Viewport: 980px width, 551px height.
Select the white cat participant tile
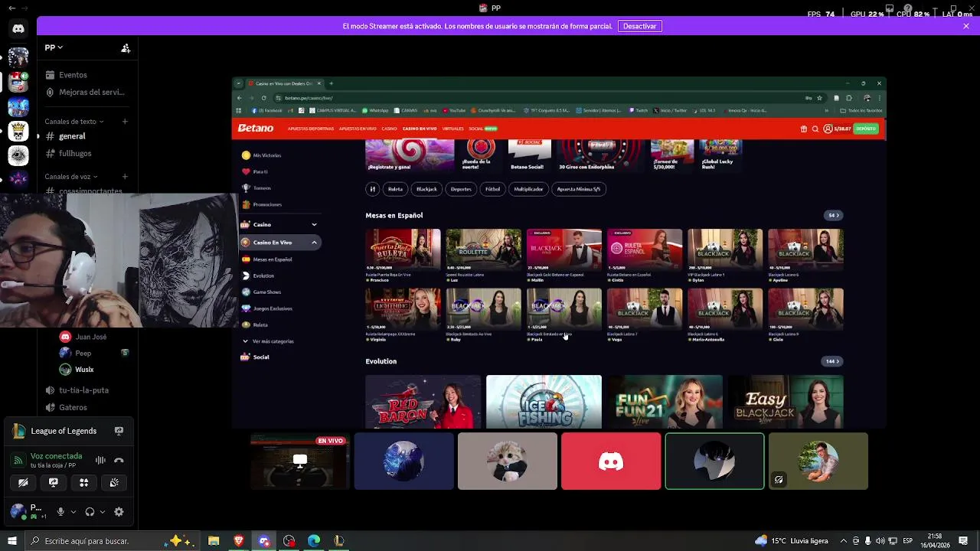(508, 461)
